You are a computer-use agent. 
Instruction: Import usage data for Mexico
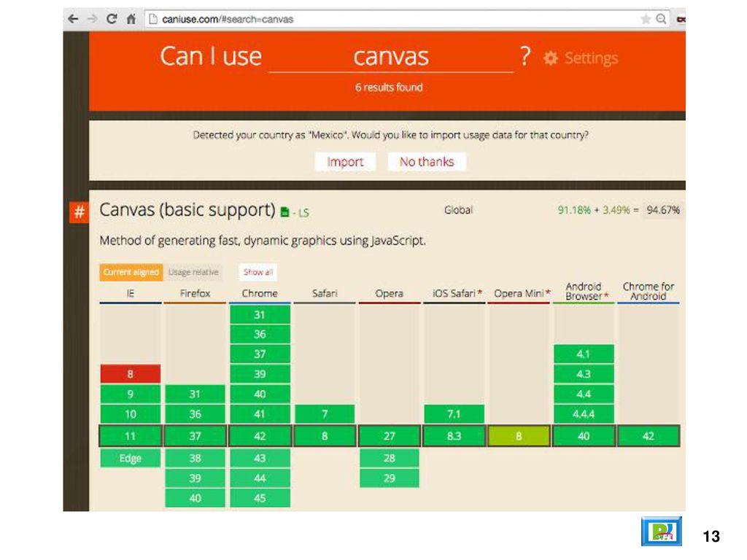(x=345, y=162)
